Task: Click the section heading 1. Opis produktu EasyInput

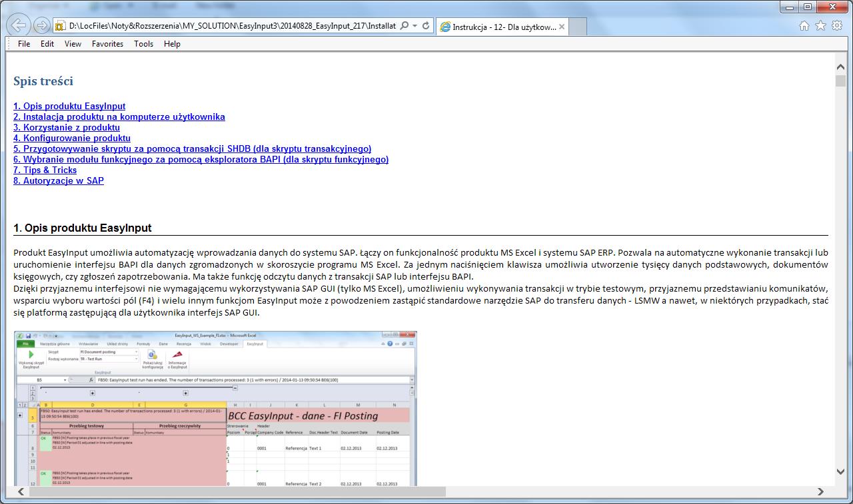Action: pos(83,228)
